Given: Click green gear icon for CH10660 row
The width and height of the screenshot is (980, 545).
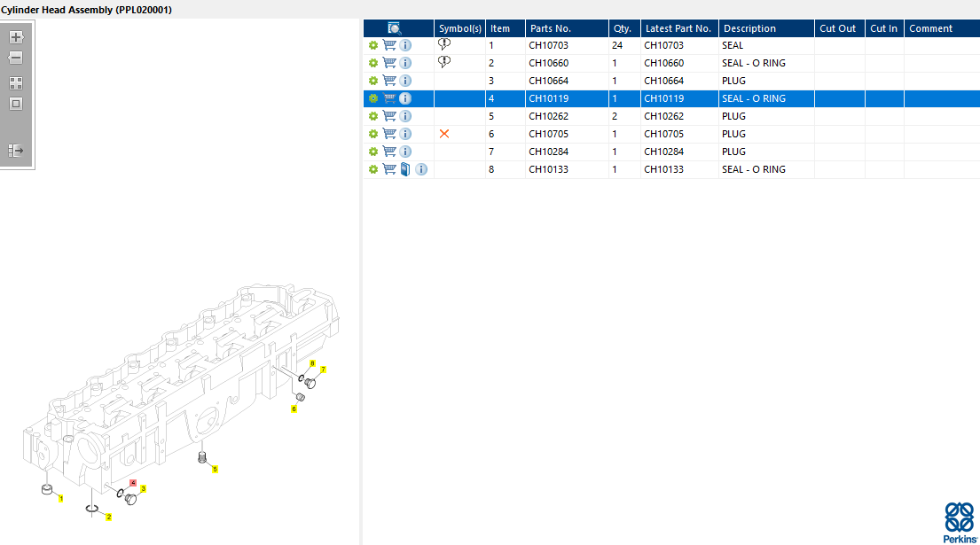Looking at the screenshot, I should pyautogui.click(x=373, y=63).
